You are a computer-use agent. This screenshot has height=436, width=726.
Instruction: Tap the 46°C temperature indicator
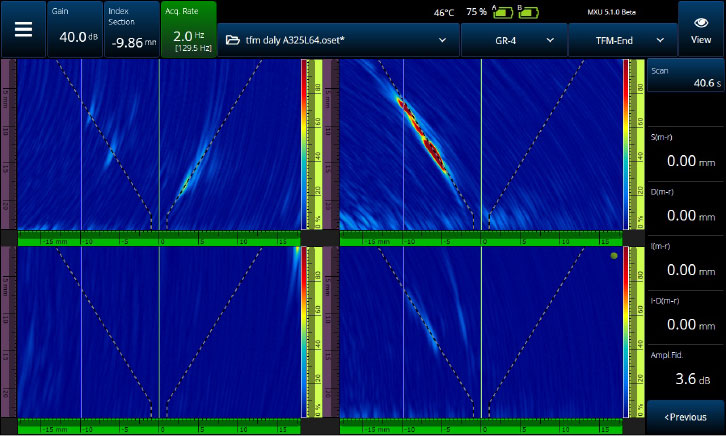[443, 13]
